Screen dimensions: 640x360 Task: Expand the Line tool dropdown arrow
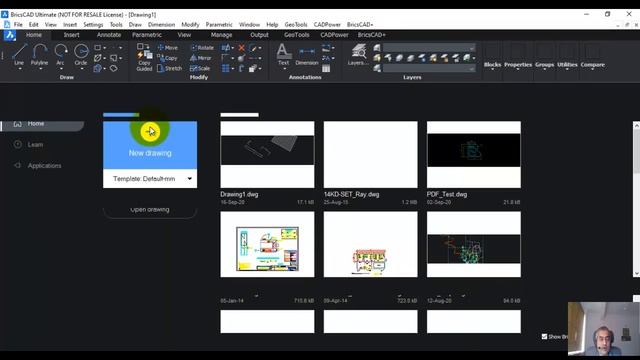19,69
